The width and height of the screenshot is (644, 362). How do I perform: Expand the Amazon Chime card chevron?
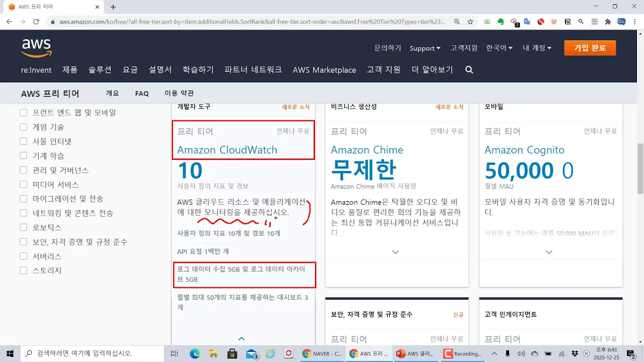(x=395, y=252)
